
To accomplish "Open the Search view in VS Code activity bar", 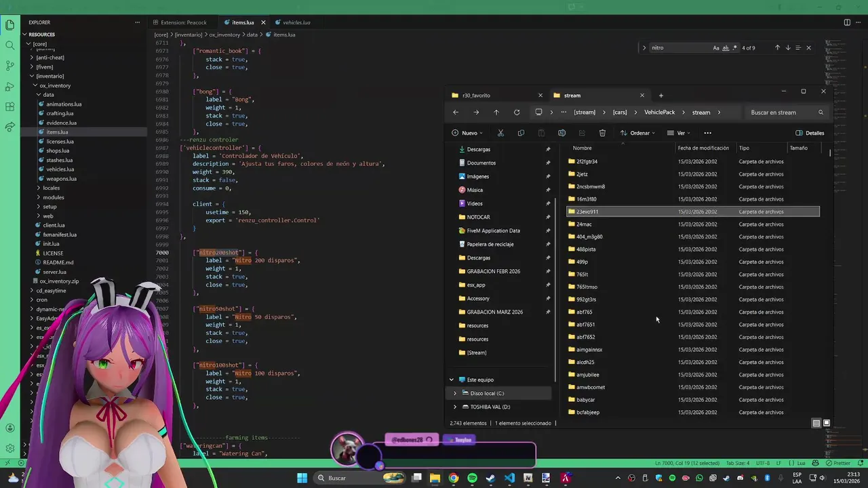I will (x=9, y=45).
